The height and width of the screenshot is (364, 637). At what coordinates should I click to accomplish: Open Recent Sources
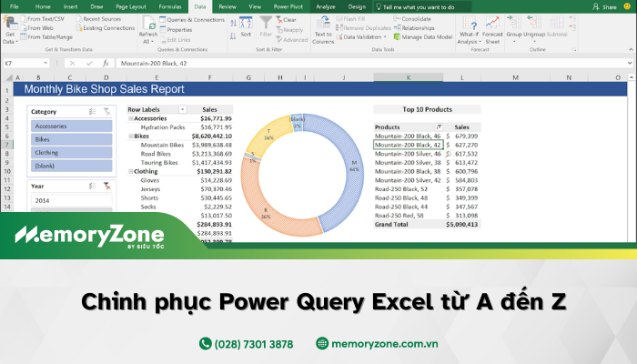tap(98, 19)
